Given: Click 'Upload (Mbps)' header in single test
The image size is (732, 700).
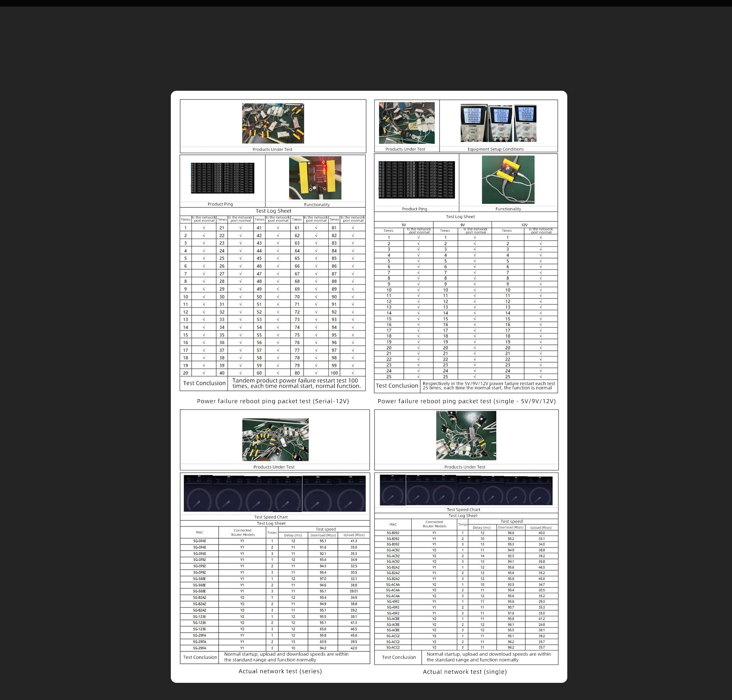Looking at the screenshot, I should [x=541, y=528].
